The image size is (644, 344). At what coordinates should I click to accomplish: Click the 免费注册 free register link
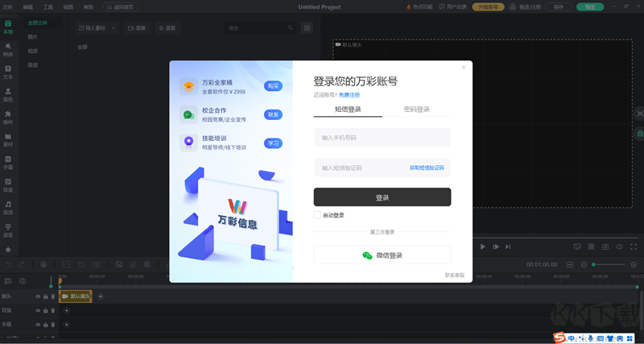click(x=349, y=95)
